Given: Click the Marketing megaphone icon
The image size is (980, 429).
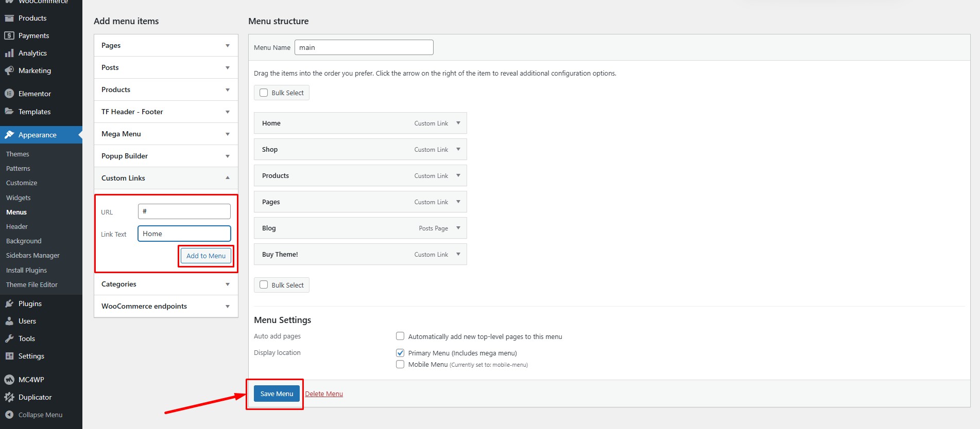Looking at the screenshot, I should tap(9, 70).
